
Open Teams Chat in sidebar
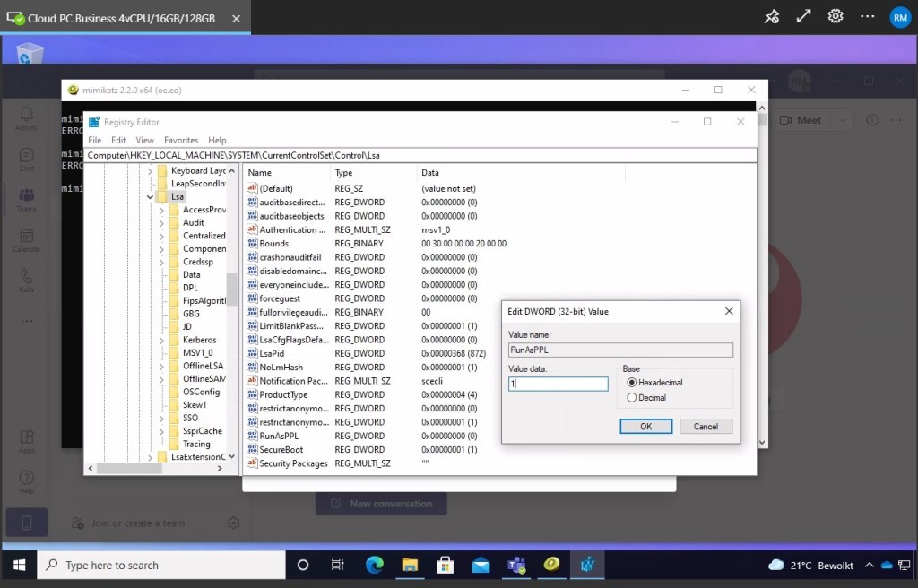coord(26,160)
